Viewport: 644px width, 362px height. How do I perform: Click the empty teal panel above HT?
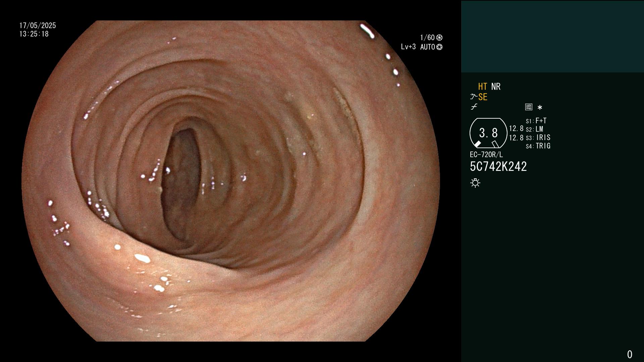pos(552,36)
